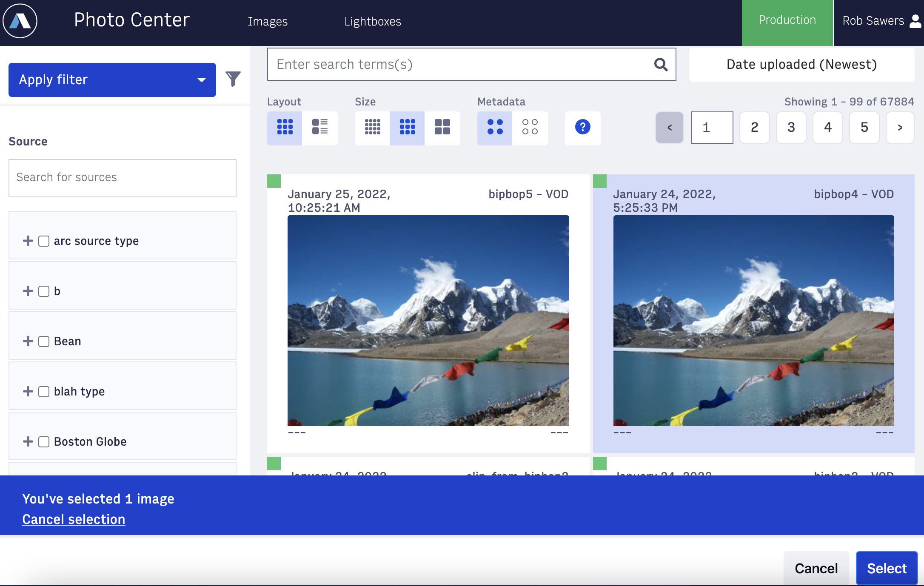Screen dimensions: 924x586
Task: Click green status square on bipbop5 card
Action: (x=274, y=181)
